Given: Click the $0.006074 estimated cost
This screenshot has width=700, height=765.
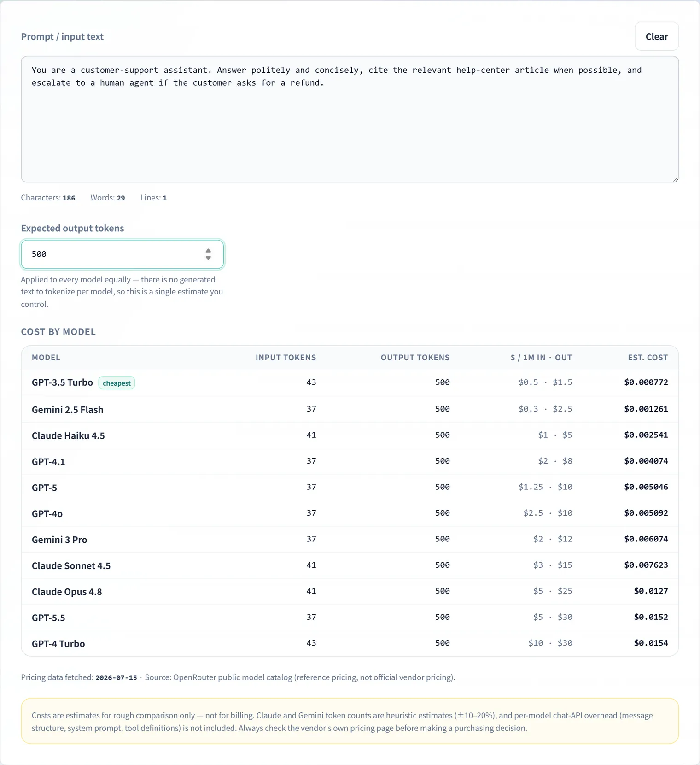Looking at the screenshot, I should 646,539.
